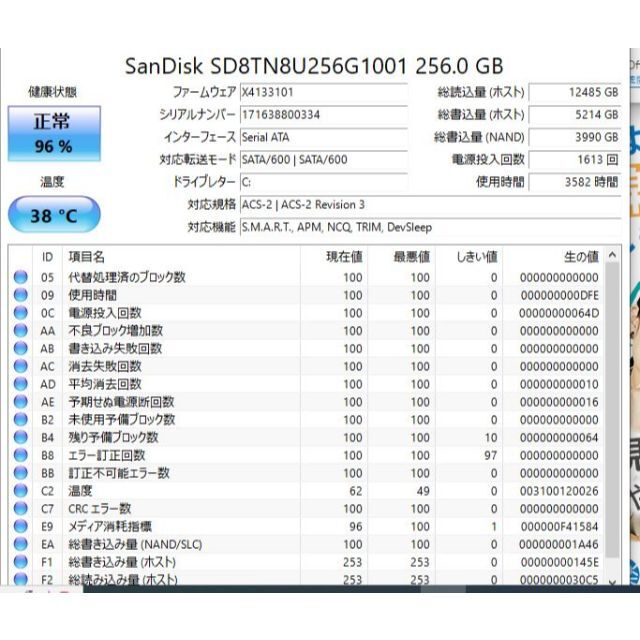Viewport: 640px width, 640px height.
Task: Select the 予期せぬ電源断回数 row
Action: tap(307, 402)
